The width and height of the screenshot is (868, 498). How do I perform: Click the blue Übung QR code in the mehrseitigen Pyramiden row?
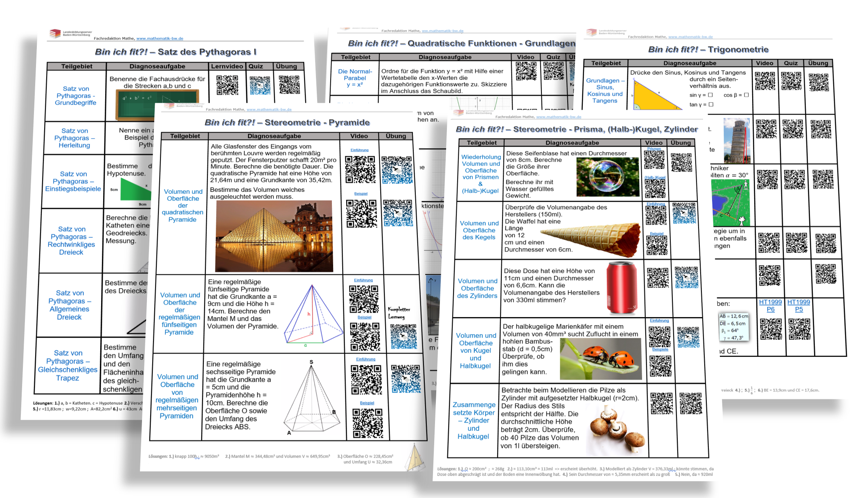[x=406, y=379]
